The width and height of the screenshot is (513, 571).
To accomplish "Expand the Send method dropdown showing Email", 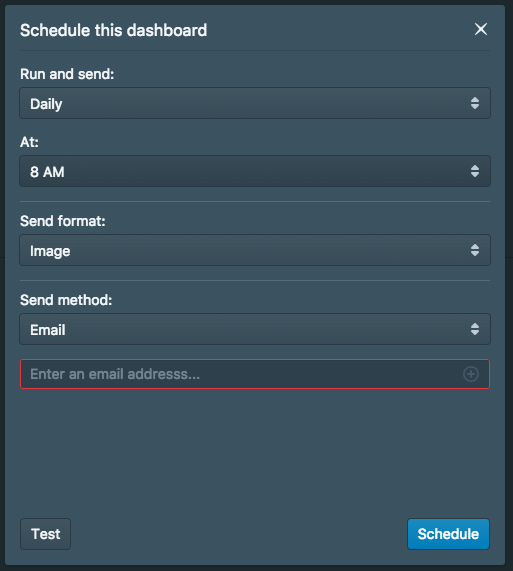I will (255, 329).
